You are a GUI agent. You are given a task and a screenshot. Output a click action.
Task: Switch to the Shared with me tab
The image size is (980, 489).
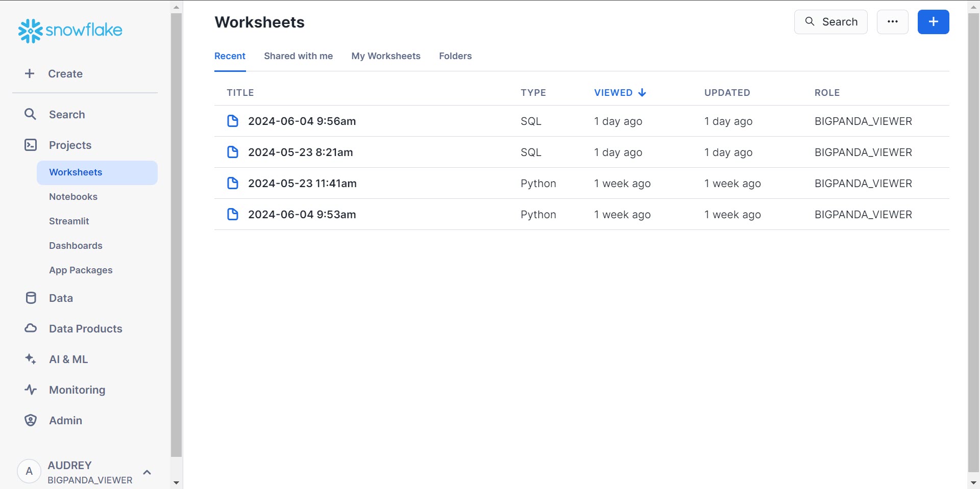tap(298, 56)
